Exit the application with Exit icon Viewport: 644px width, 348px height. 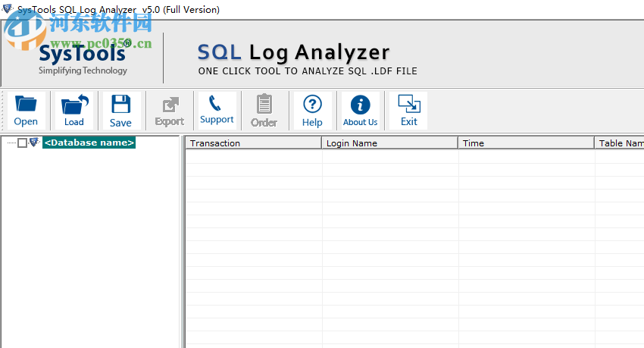[408, 111]
